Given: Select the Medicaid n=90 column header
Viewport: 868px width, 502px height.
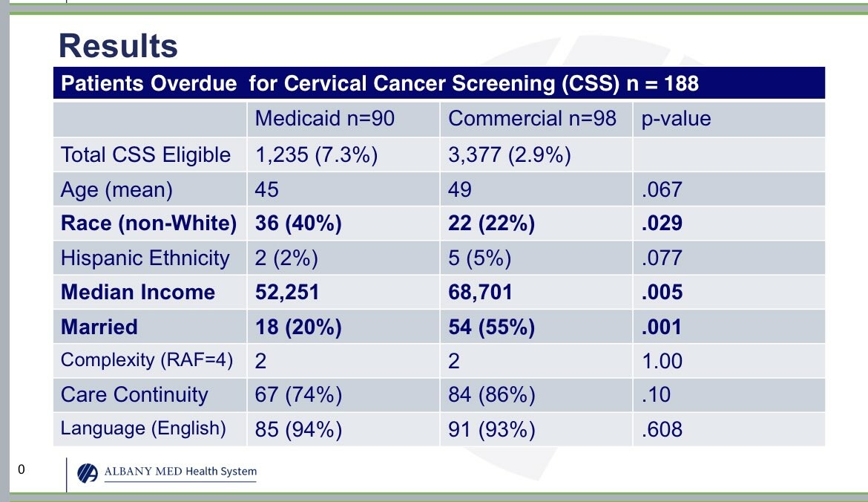Looking at the screenshot, I should (325, 119).
